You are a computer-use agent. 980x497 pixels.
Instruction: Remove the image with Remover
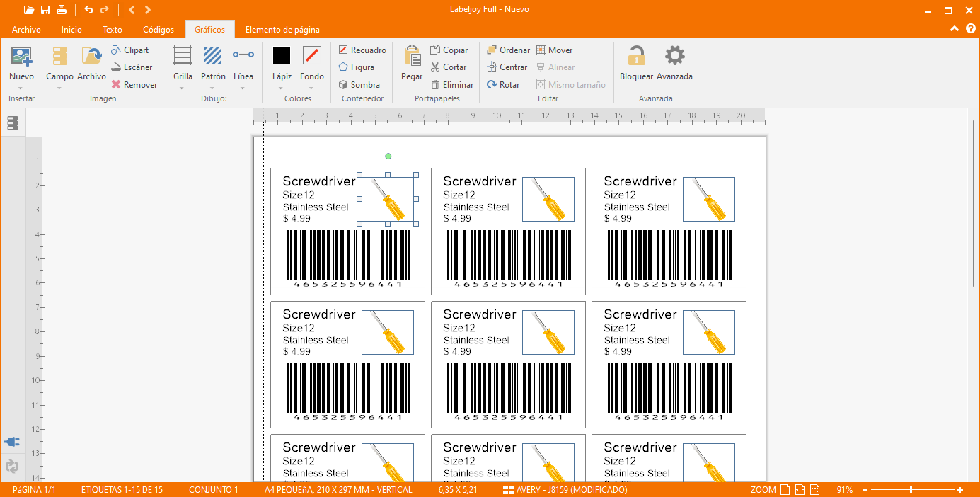click(x=134, y=85)
